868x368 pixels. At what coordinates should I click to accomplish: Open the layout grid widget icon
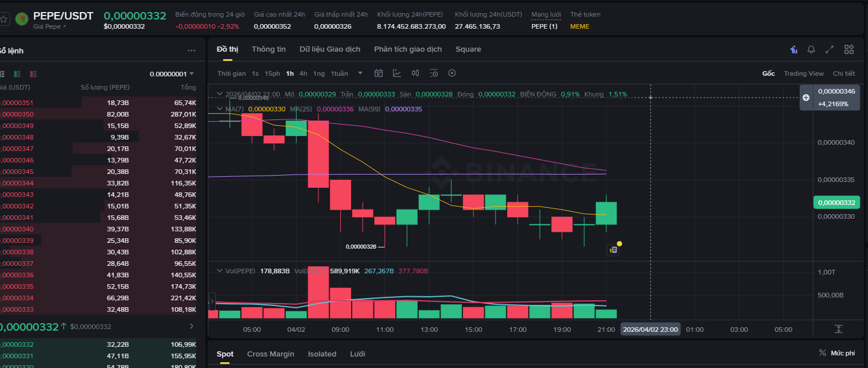pos(849,49)
